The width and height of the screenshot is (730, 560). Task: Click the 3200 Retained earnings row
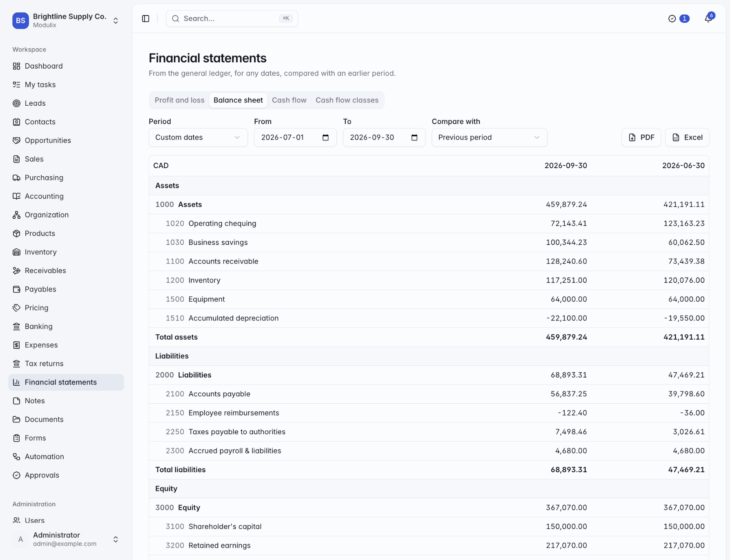[429, 546]
